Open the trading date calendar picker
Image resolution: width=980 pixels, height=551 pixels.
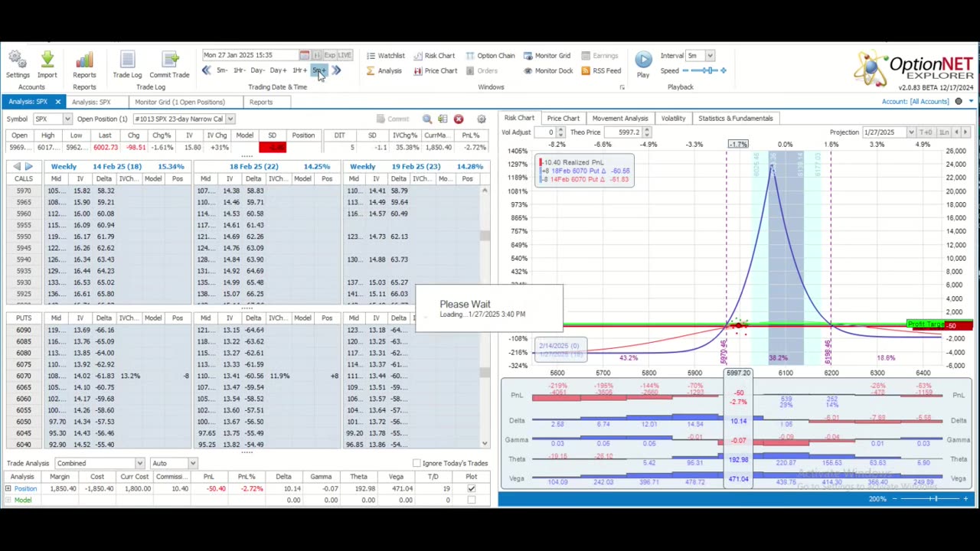[x=304, y=55]
